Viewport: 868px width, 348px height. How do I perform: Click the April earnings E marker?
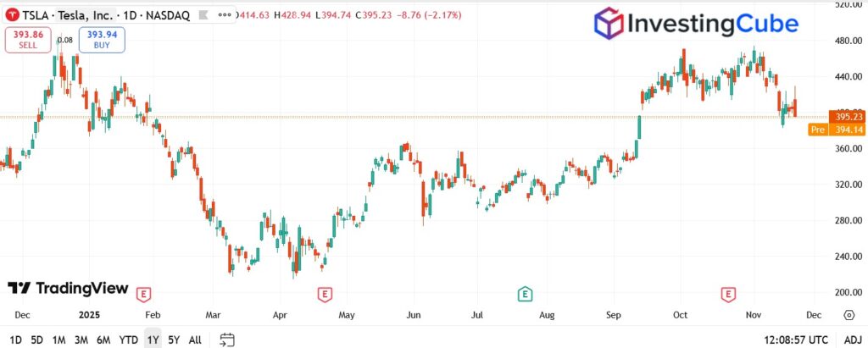tap(324, 294)
